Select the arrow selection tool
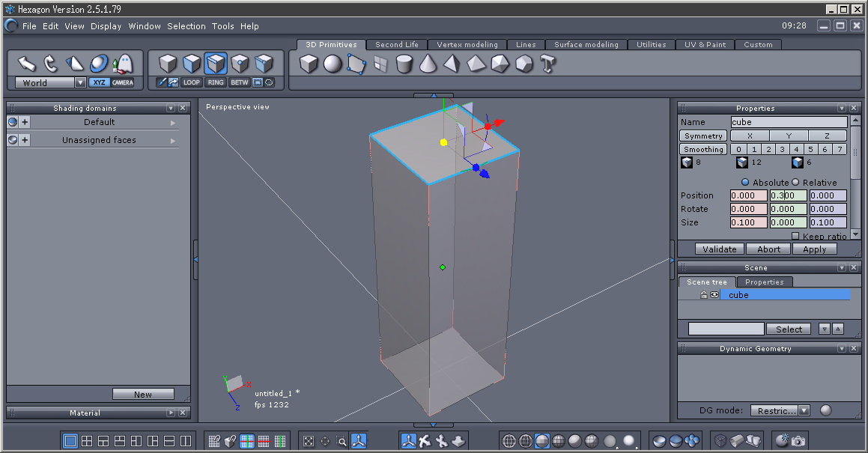868x453 pixels. [x=26, y=64]
